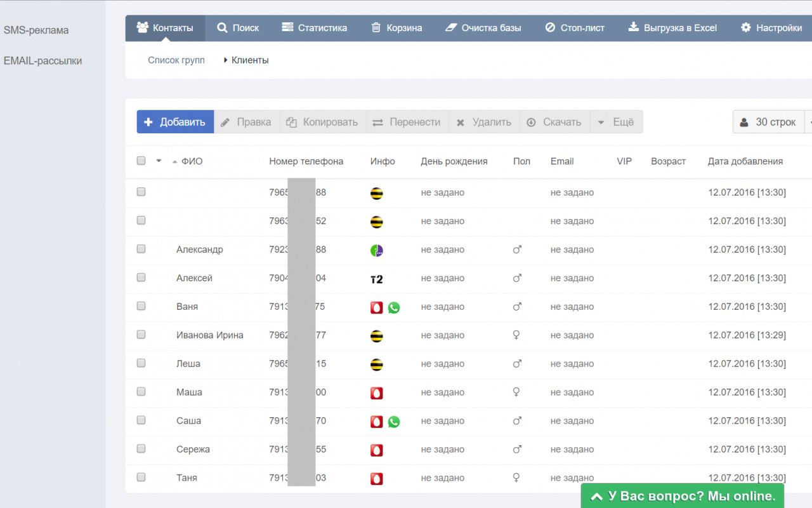Click female gender symbol for Иванова Ирина

click(x=517, y=335)
